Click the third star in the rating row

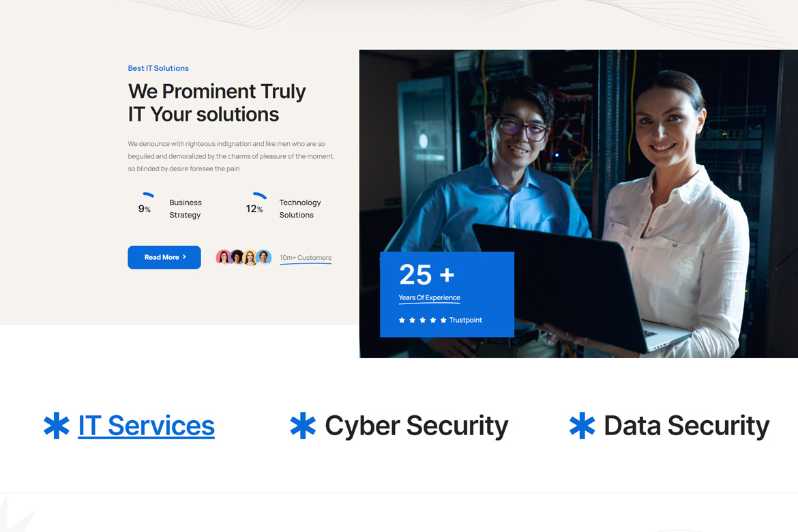point(423,320)
